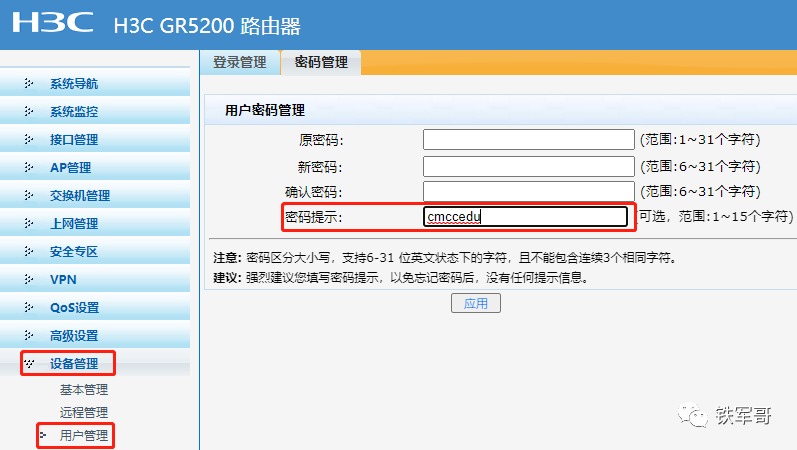Expand the 交换机管理 menu arrow

click(x=28, y=195)
